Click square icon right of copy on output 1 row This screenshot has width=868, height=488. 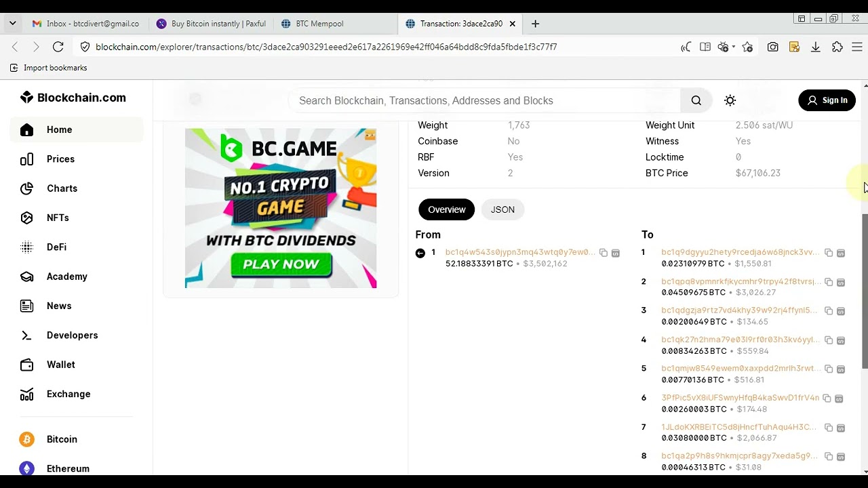[841, 253]
